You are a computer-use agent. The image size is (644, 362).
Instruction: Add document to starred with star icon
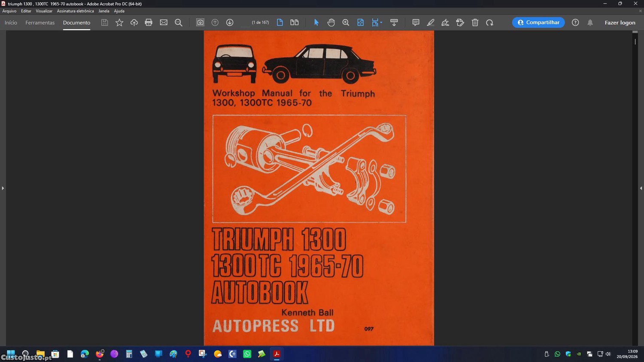[x=119, y=22]
